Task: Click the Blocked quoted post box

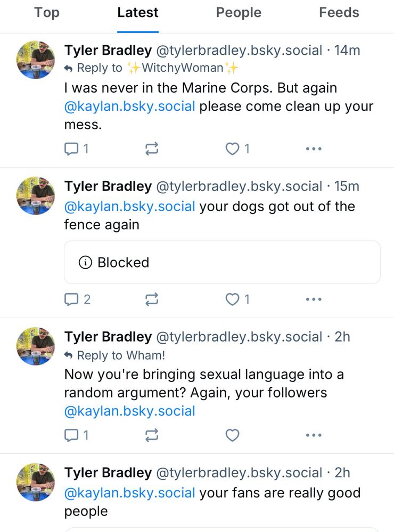Action: [222, 262]
